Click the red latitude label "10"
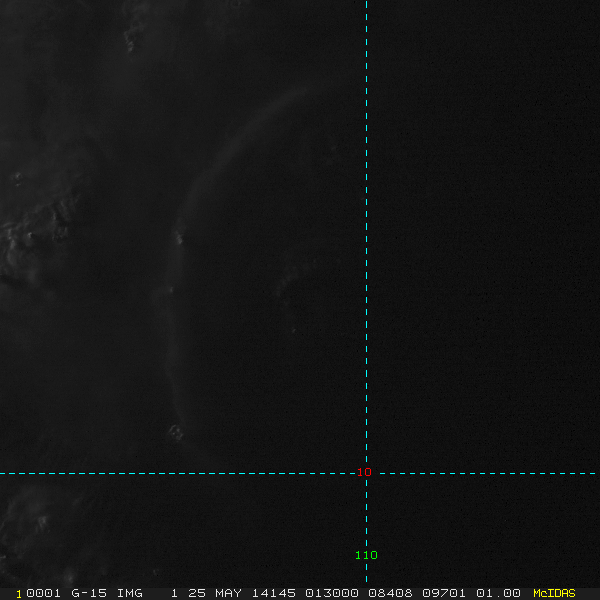The width and height of the screenshot is (600, 600). pos(364,472)
